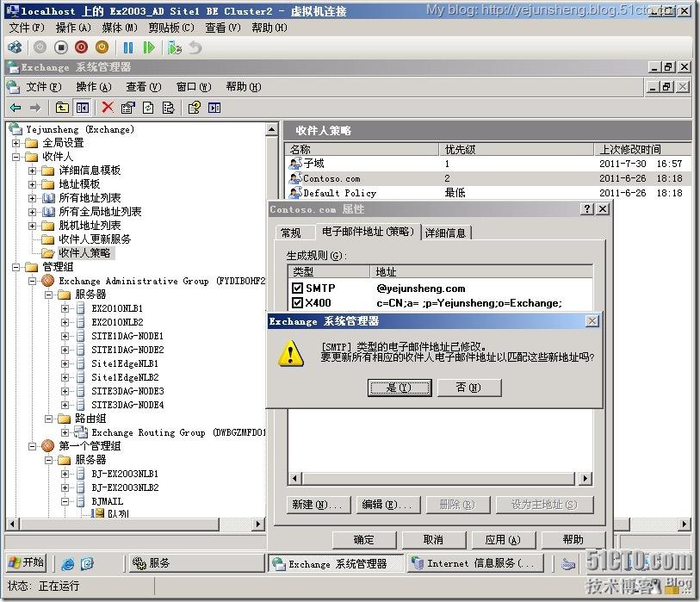
Task: Toggle the console tree show/hide icon
Action: click(83, 108)
